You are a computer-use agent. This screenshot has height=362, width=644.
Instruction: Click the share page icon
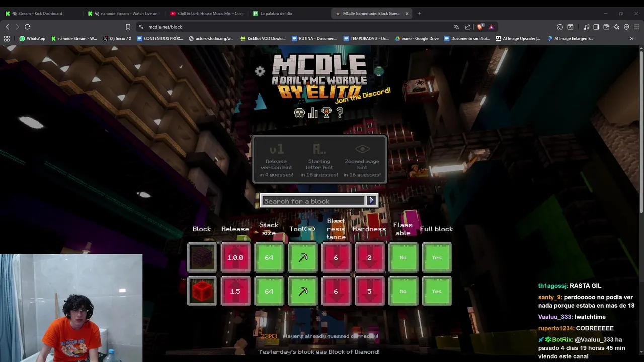[468, 27]
